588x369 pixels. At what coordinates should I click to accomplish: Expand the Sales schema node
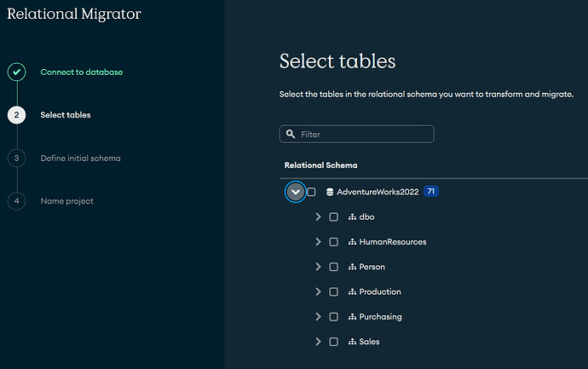(318, 342)
